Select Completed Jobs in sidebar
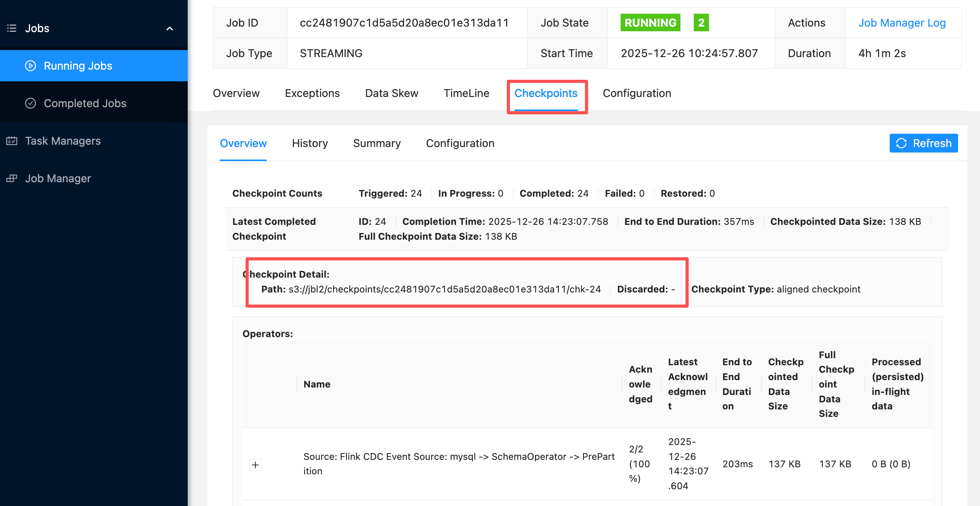 [x=85, y=103]
